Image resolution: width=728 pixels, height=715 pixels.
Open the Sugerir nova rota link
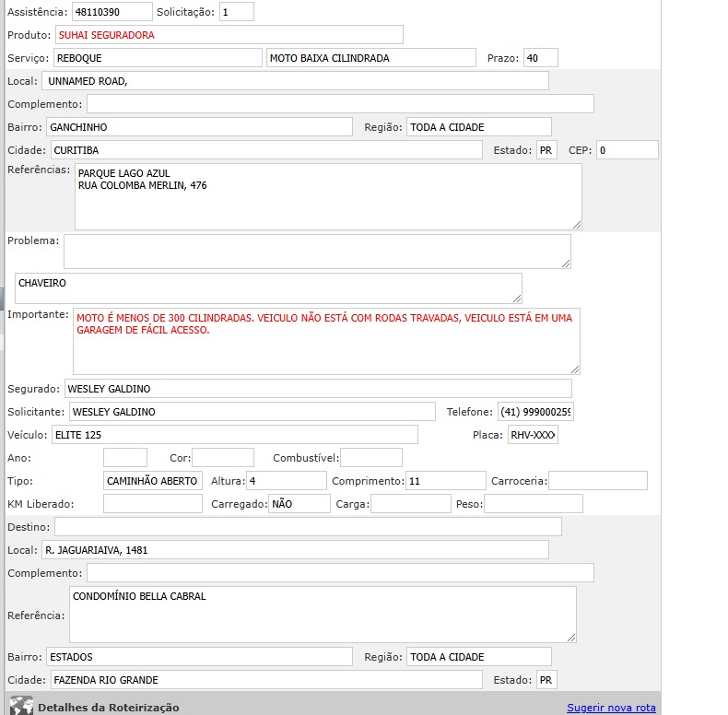point(611,708)
